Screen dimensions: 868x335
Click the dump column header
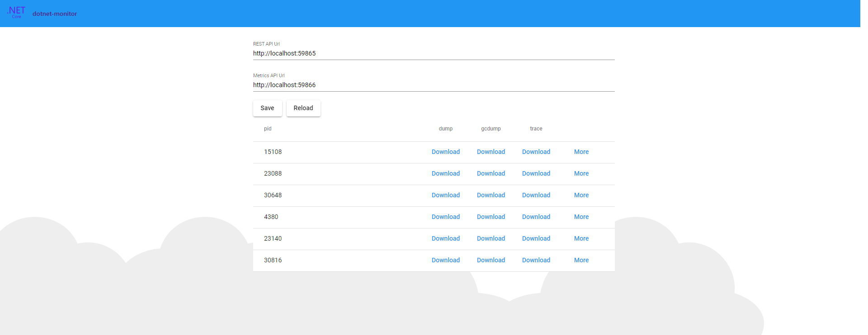(x=446, y=129)
